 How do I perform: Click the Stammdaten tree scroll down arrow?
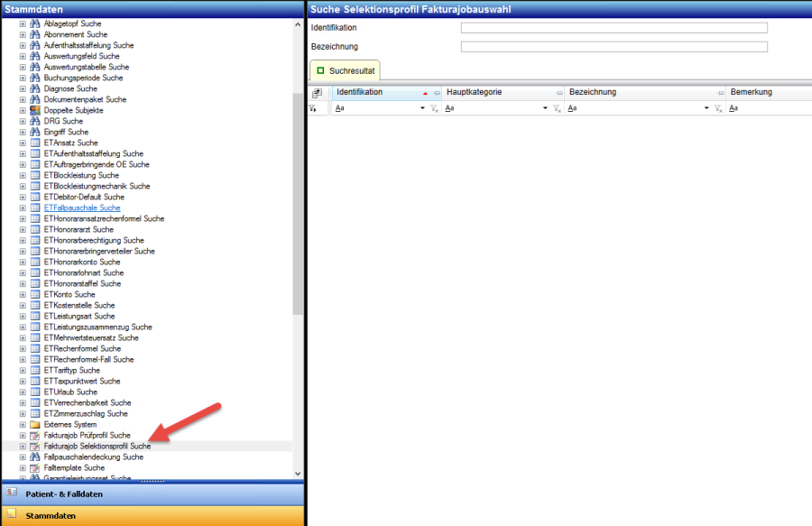[298, 473]
